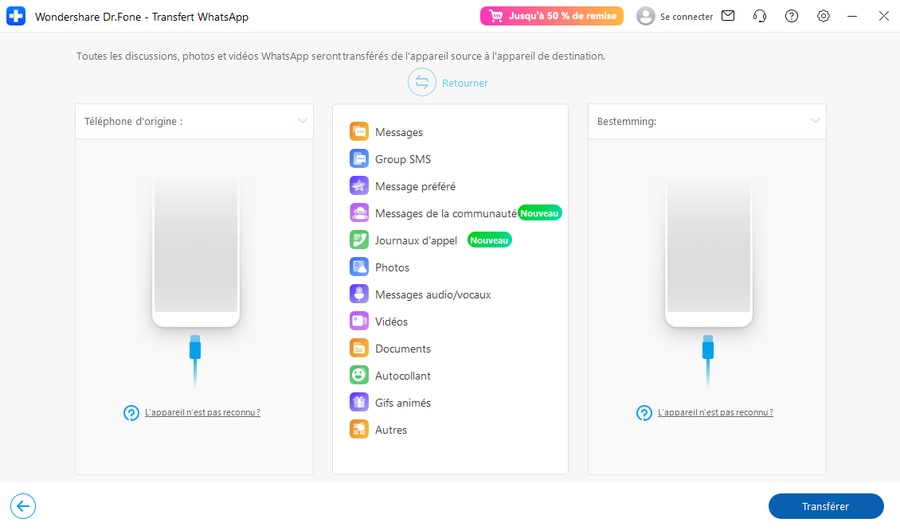
Task: Minimize the Dr.Fone window
Action: tap(852, 16)
